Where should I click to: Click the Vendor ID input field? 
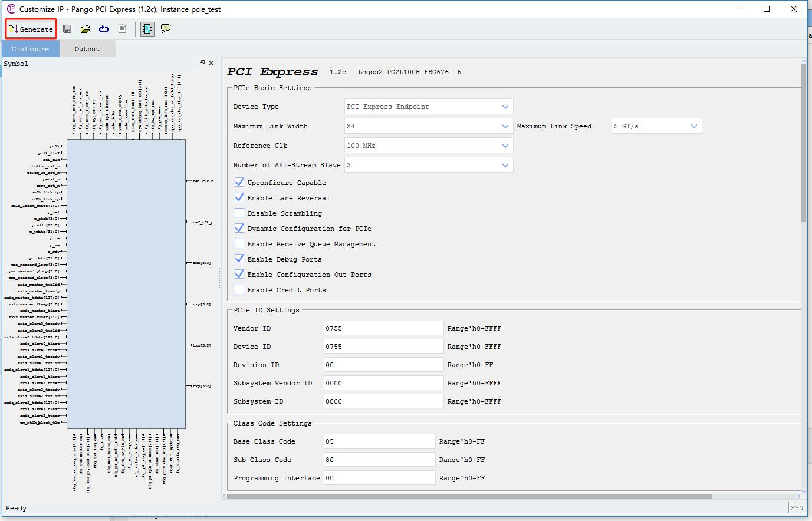coord(383,328)
